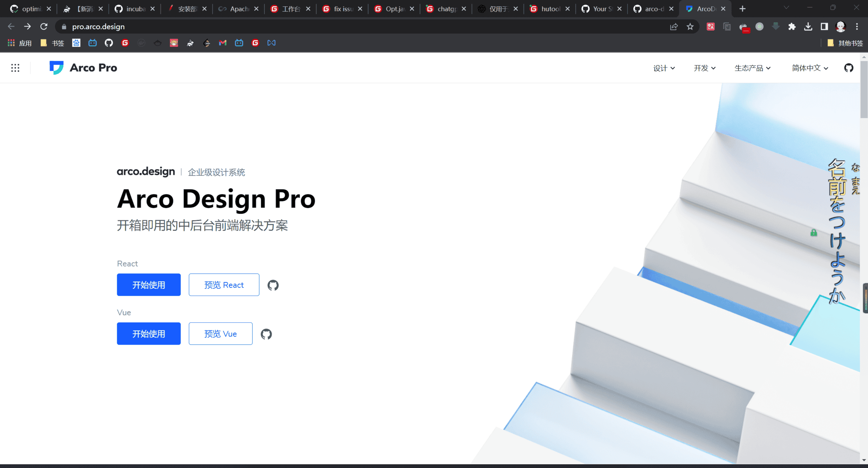Reload the page with the refresh icon

pos(44,27)
